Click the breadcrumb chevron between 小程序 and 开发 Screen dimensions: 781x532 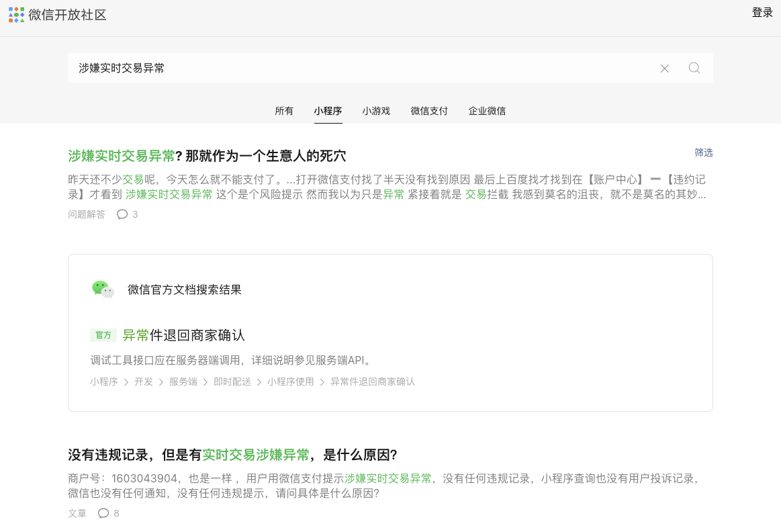point(126,382)
